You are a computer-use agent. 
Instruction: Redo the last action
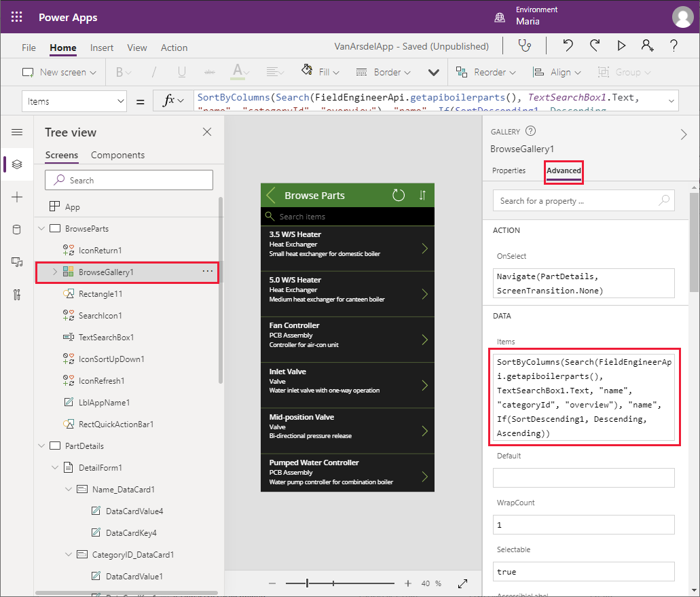pos(594,46)
